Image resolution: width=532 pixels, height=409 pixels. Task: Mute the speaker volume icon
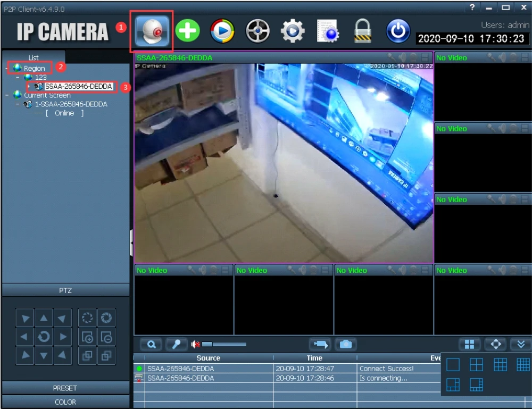coord(195,345)
